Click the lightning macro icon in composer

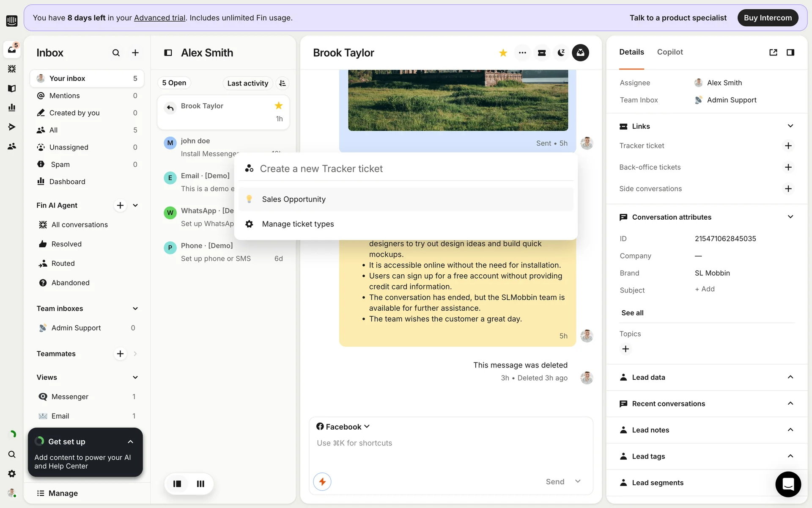tap(322, 482)
